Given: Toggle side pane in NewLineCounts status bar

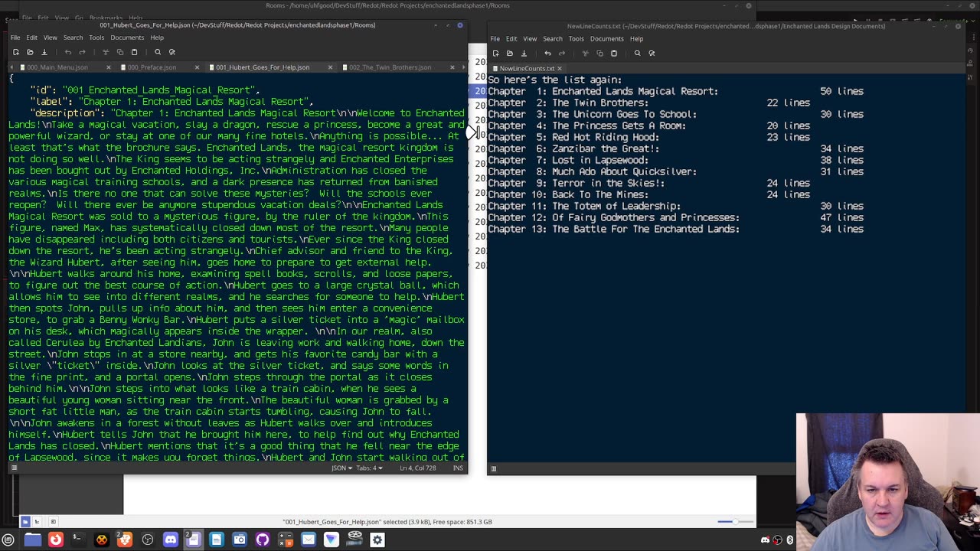Looking at the screenshot, I should pyautogui.click(x=494, y=468).
